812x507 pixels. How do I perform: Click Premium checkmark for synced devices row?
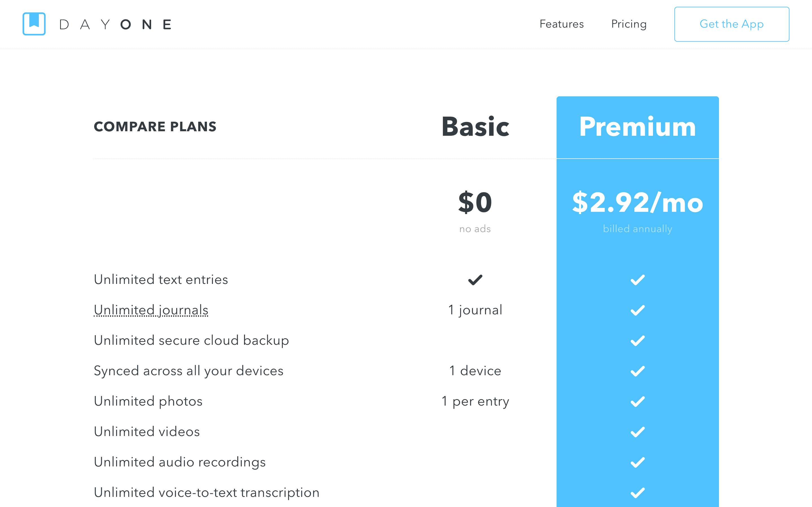pyautogui.click(x=637, y=371)
